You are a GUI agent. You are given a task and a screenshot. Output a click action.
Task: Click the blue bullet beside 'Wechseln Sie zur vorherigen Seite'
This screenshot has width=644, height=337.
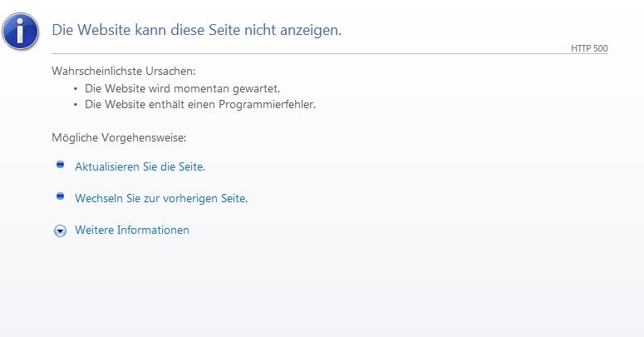(60, 196)
